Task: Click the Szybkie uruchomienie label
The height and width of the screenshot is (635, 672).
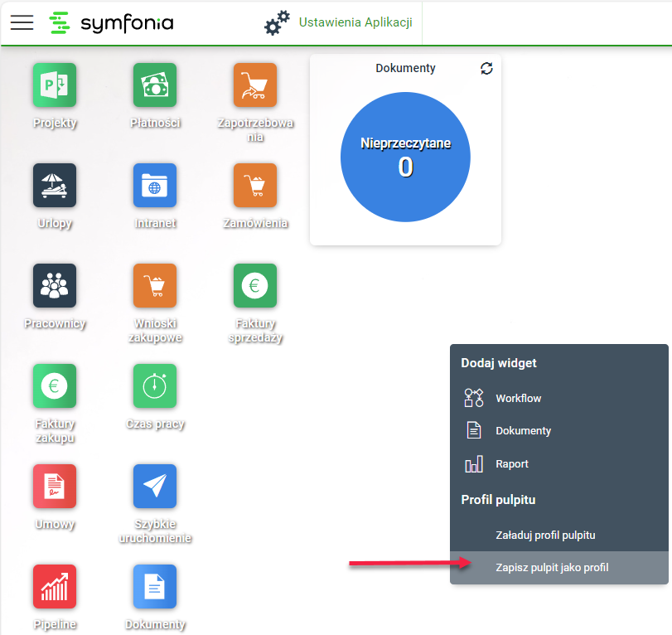Action: (155, 531)
